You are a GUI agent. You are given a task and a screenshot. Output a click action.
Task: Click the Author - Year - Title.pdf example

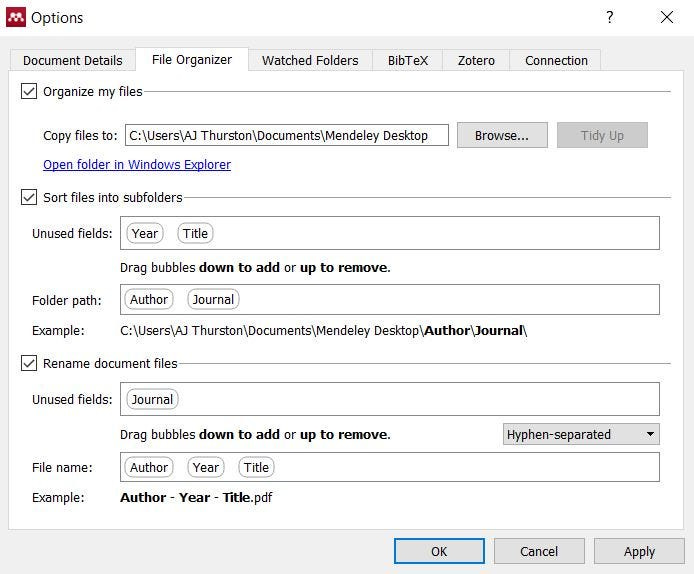[196, 497]
